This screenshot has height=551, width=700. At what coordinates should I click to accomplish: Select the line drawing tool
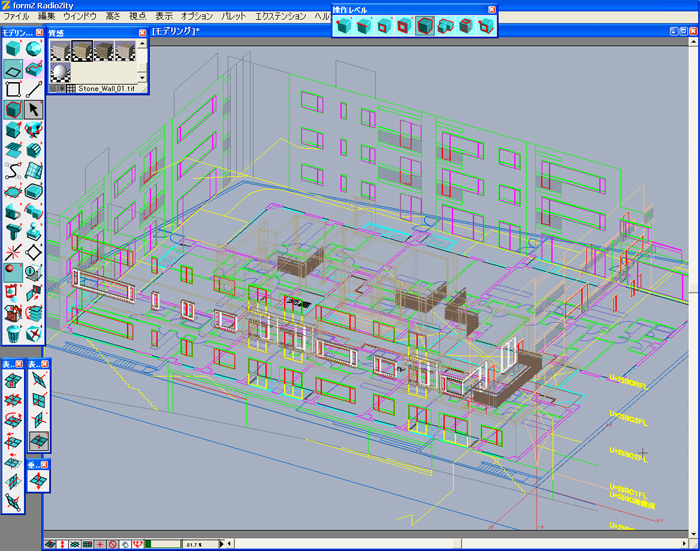pyautogui.click(x=35, y=89)
